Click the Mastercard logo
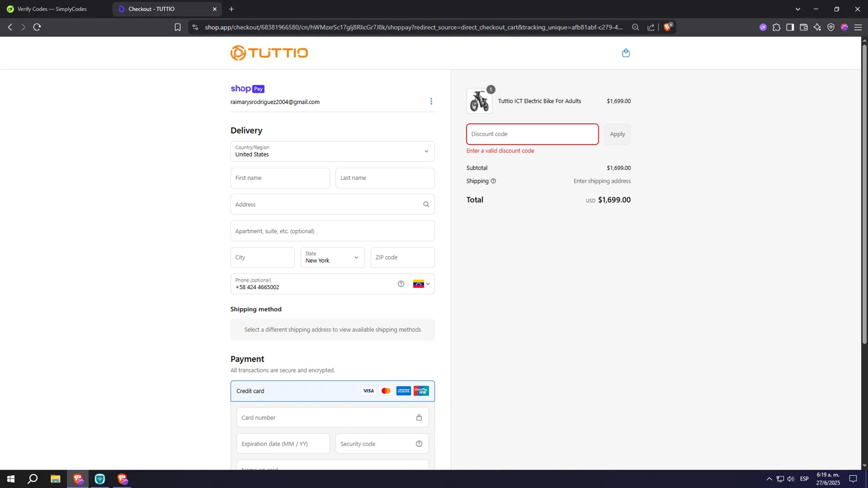This screenshot has width=868, height=488. (x=386, y=391)
